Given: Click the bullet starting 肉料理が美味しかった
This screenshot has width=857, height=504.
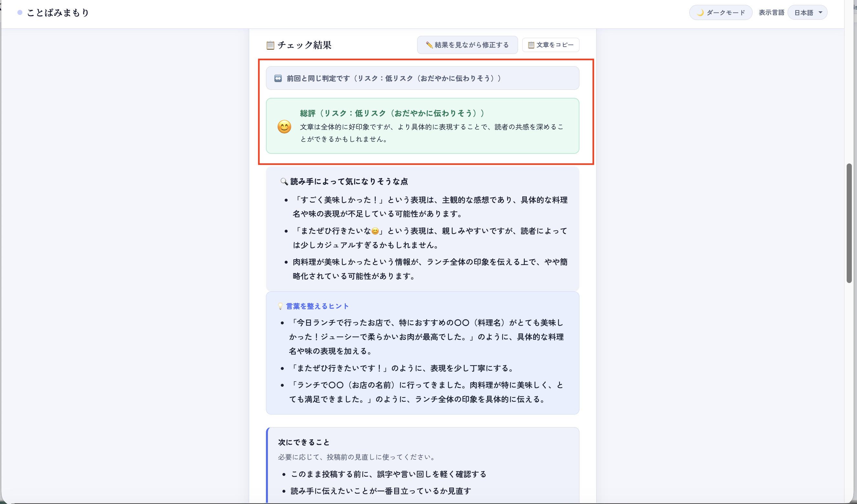Looking at the screenshot, I should point(430,269).
